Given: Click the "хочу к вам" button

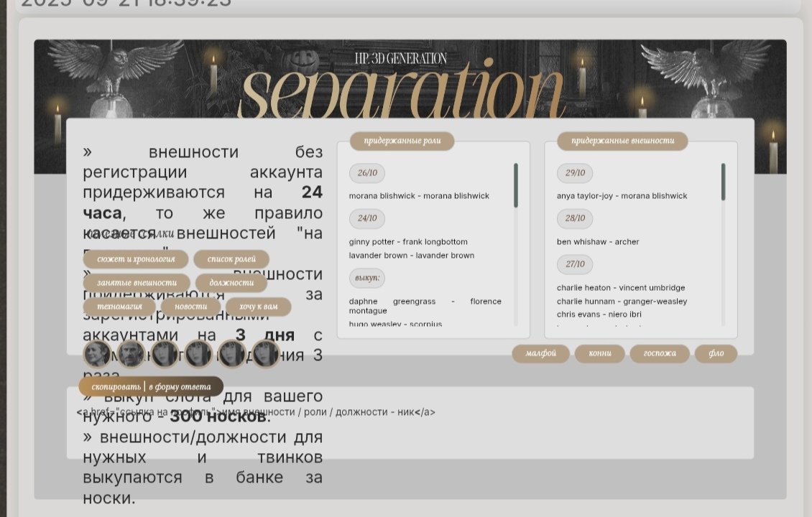Looking at the screenshot, I should click(258, 307).
